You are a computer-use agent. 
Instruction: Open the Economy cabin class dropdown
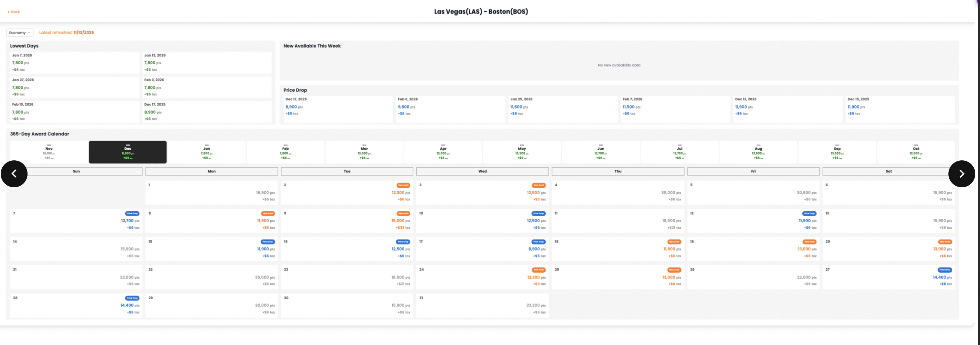tap(19, 33)
